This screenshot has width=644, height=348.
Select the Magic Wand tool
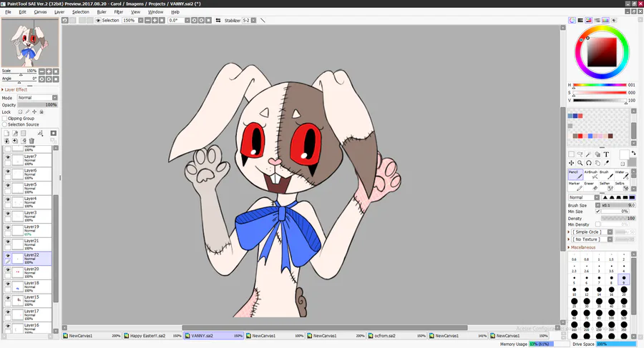coord(589,154)
